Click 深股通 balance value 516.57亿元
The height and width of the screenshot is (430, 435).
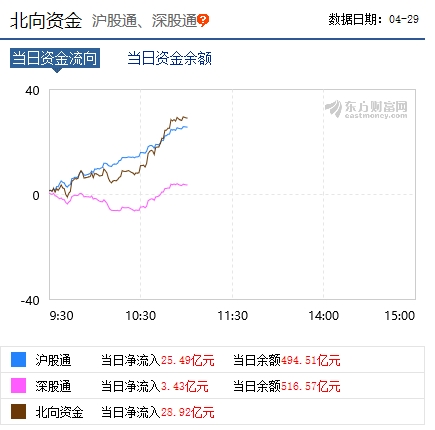point(311,386)
